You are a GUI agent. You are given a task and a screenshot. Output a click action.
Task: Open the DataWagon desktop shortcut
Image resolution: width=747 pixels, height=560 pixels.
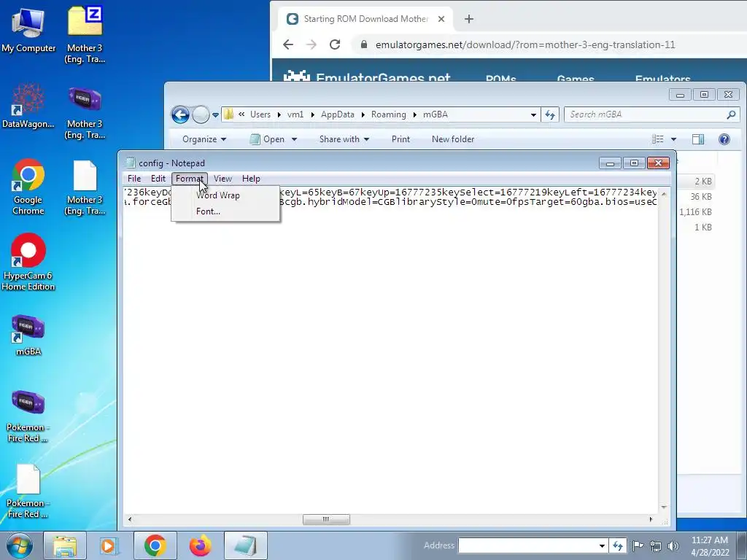[x=28, y=106]
